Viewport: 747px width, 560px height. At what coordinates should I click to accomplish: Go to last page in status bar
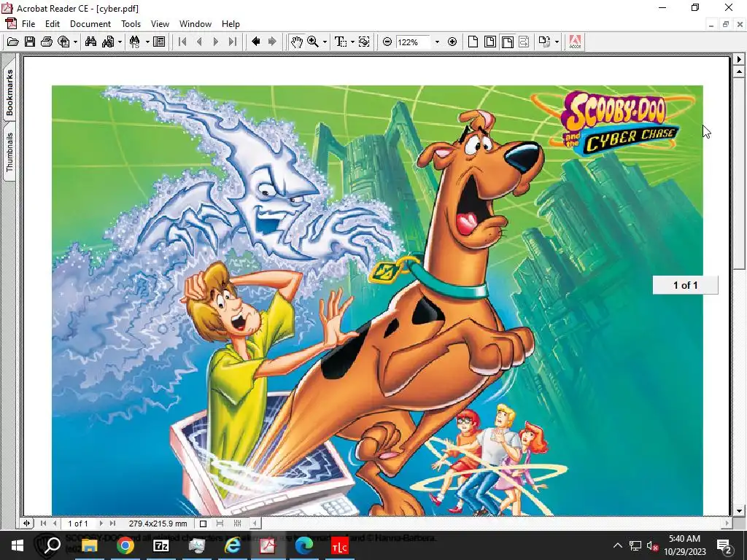point(112,524)
